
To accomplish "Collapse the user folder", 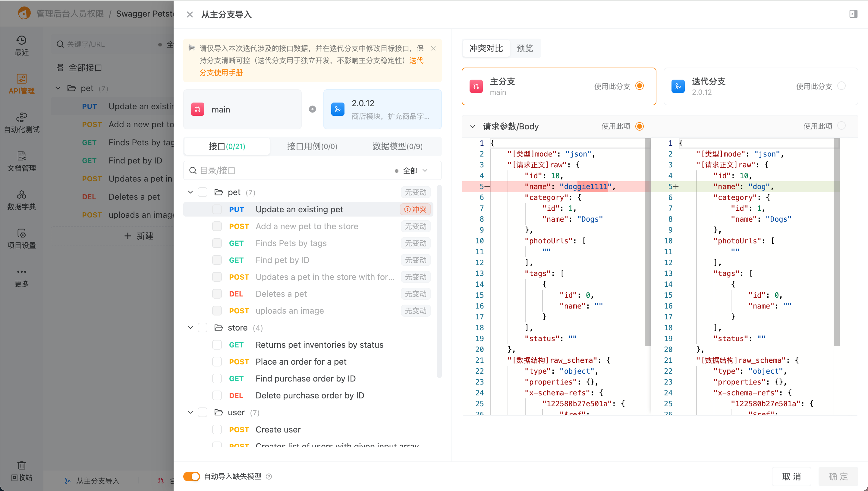I will pos(190,412).
